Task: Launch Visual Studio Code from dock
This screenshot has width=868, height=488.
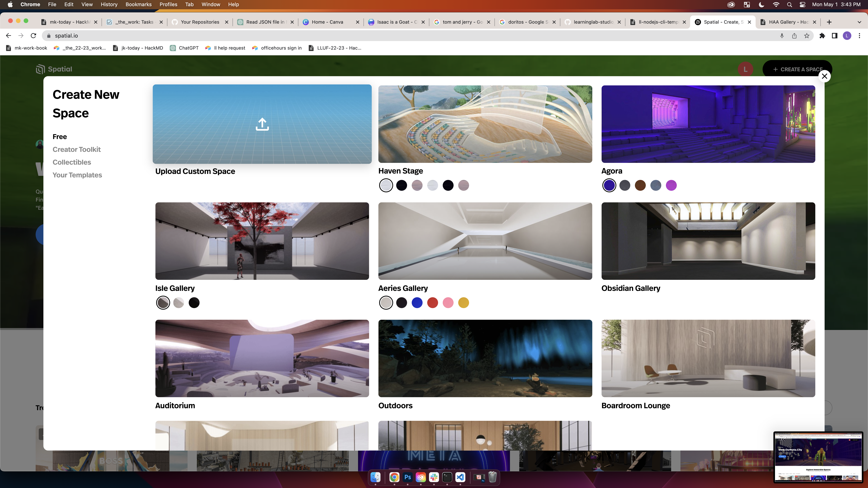Action: [x=460, y=477]
